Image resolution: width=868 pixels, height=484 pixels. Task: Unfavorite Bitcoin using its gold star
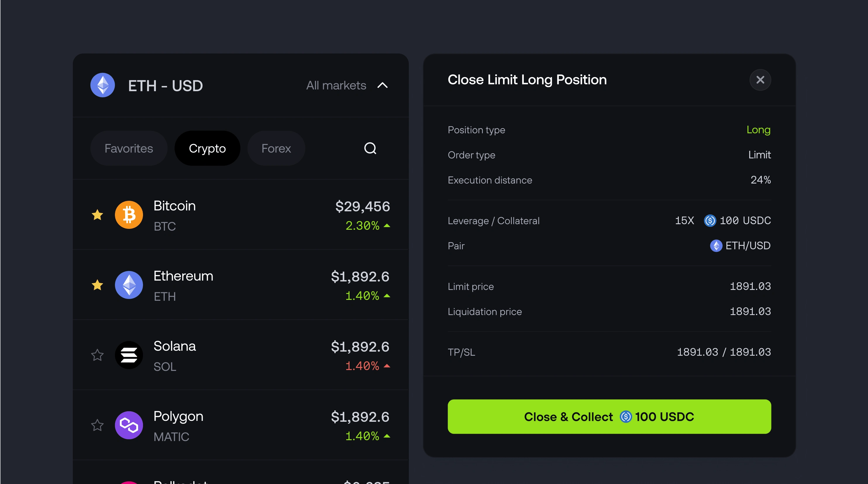[x=97, y=215]
